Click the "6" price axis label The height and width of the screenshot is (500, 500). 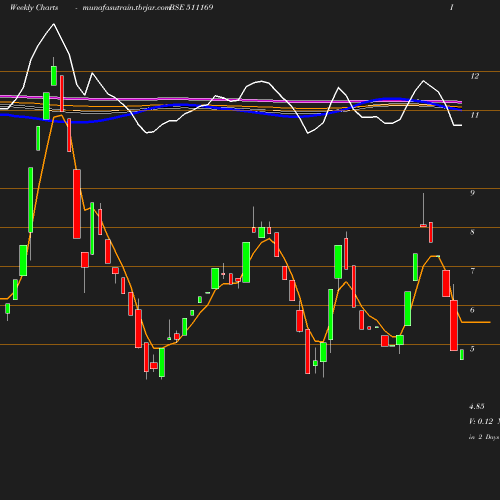472,310
